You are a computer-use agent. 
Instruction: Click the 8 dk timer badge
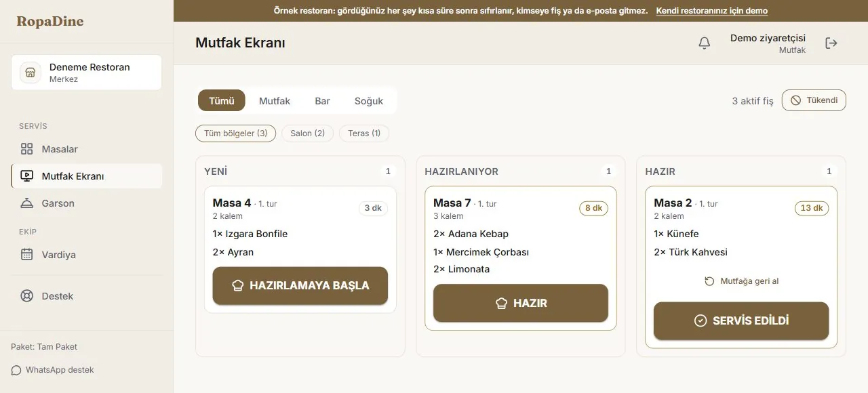click(593, 208)
